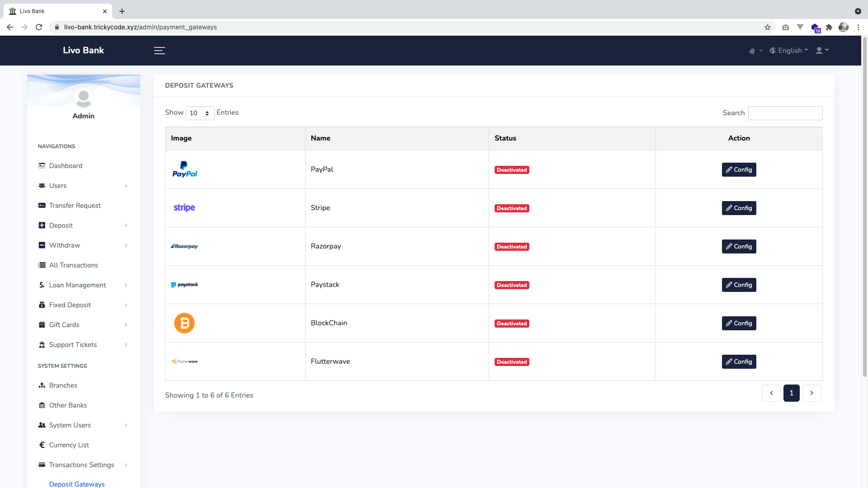The width and height of the screenshot is (868, 488).
Task: Click the Loan Management dollar icon
Action: pos(42,285)
